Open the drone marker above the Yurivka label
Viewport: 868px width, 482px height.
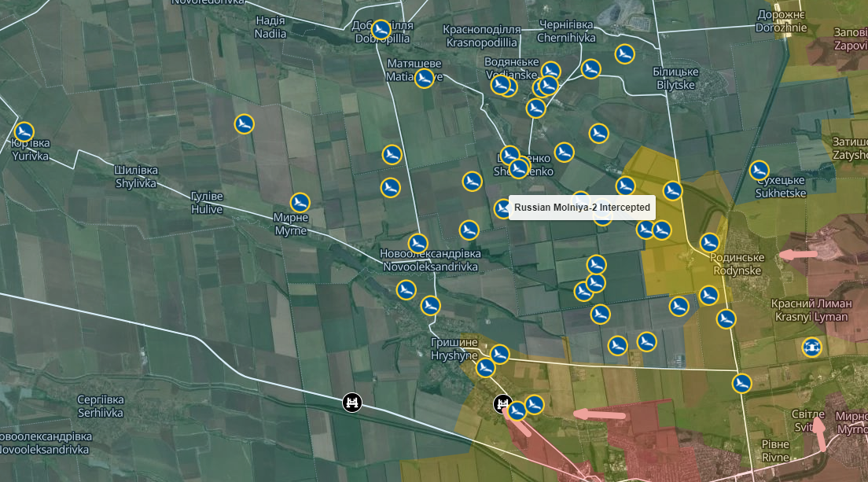24,132
